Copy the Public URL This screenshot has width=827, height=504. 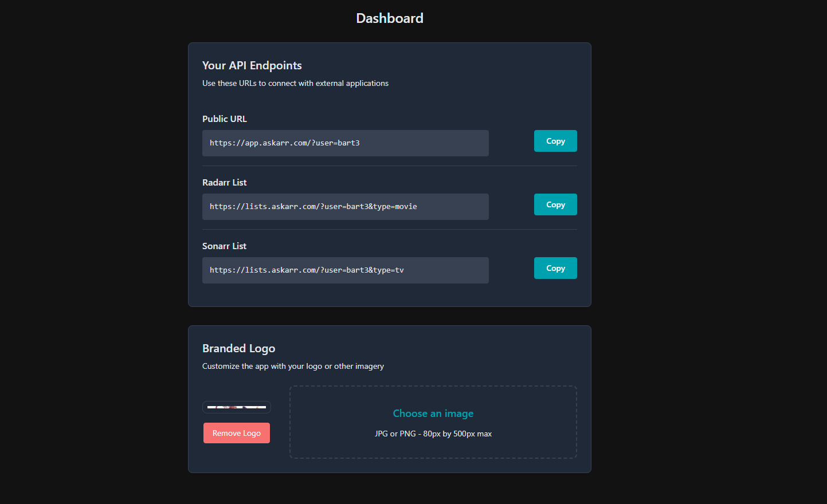point(555,141)
